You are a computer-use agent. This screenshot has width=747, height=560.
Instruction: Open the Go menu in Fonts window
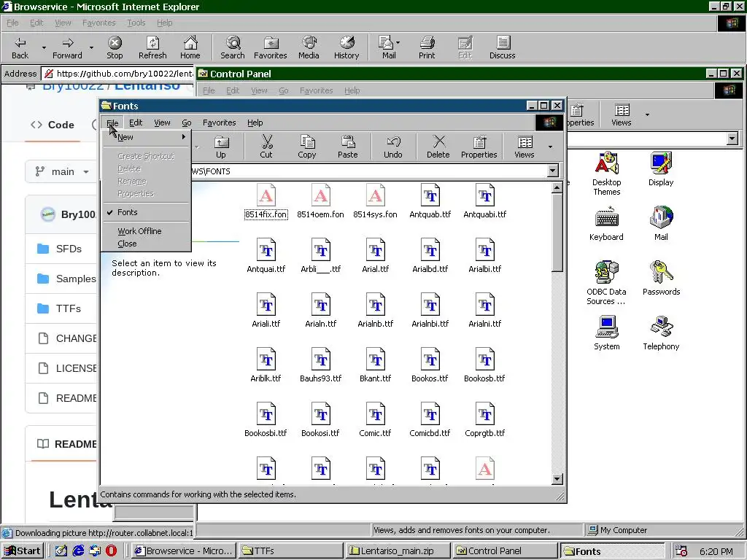[187, 122]
